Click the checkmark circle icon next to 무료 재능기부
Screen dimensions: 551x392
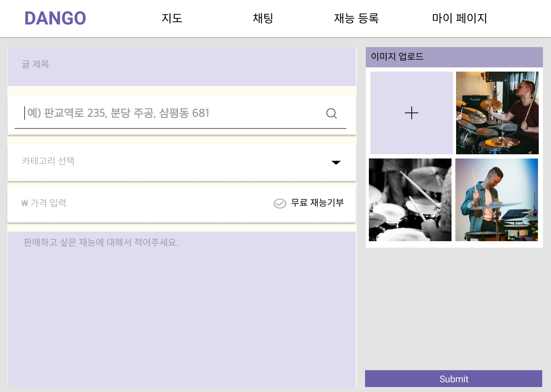tap(280, 203)
